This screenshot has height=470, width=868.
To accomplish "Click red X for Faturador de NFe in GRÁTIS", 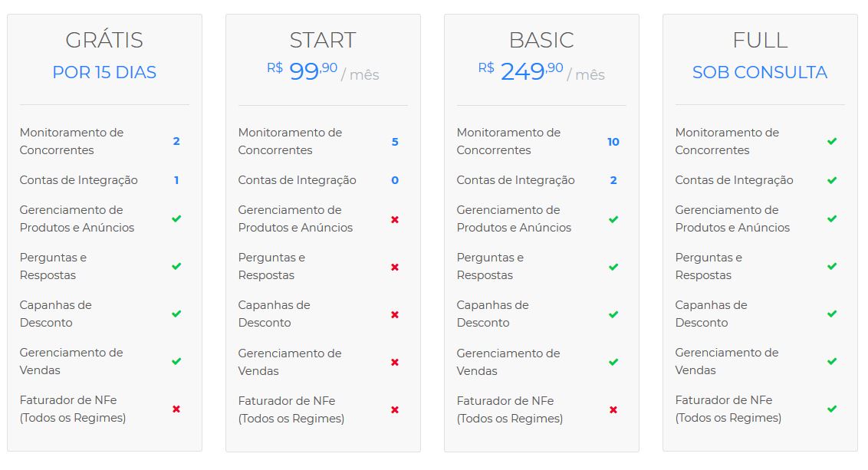I will click(176, 409).
